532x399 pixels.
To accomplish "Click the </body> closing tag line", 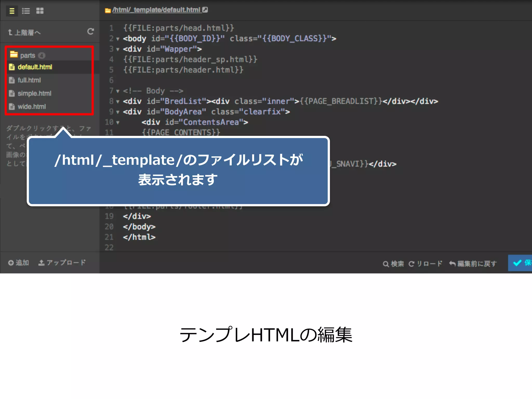I will coord(139,227).
